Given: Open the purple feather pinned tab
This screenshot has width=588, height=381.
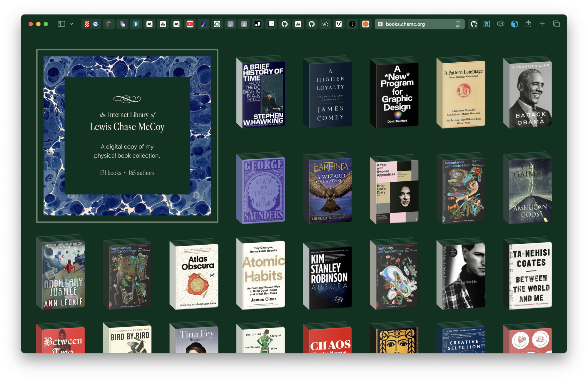Looking at the screenshot, I should [203, 24].
